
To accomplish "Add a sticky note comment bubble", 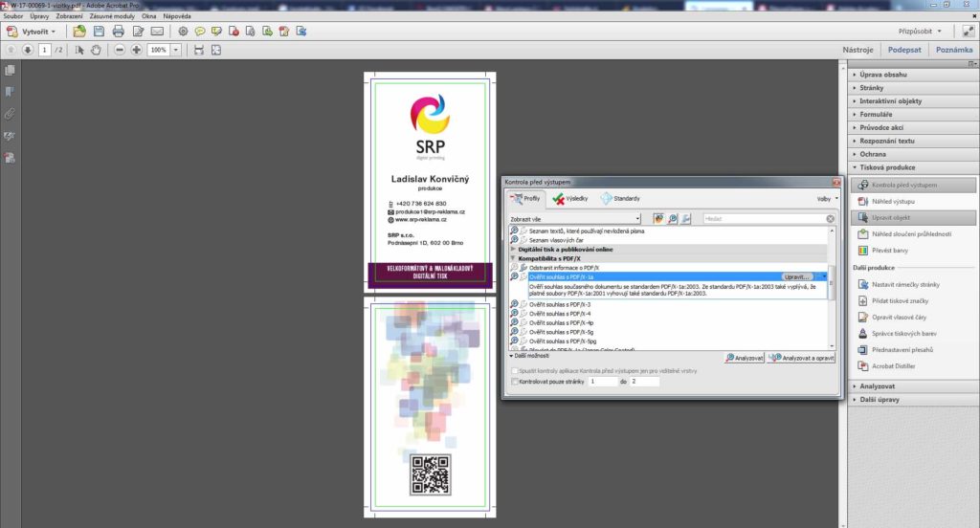I will [x=200, y=32].
